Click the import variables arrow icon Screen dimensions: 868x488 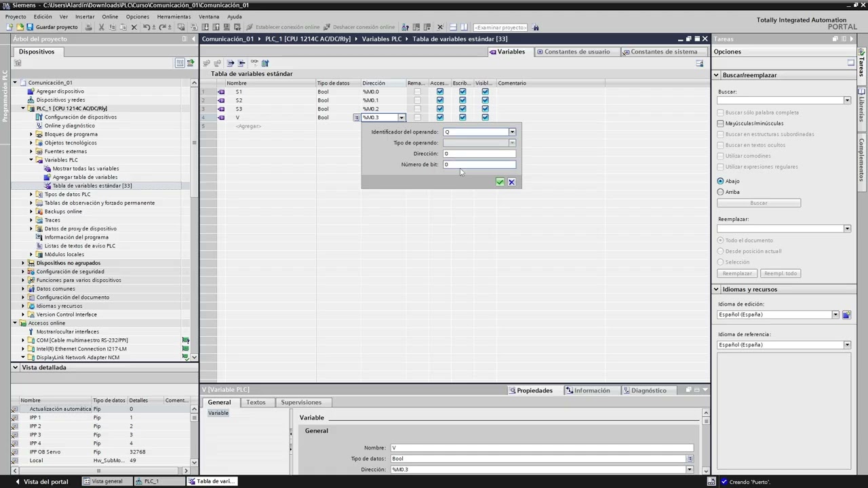pos(241,63)
